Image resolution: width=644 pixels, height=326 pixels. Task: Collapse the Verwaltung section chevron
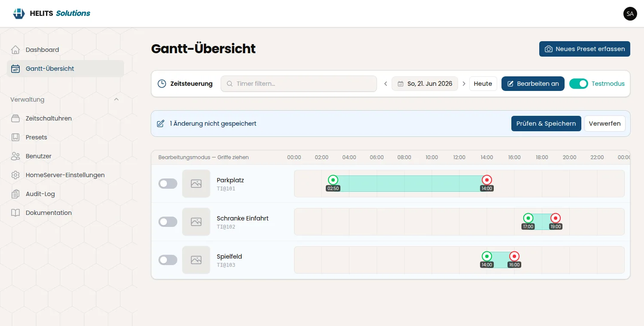[116, 100]
